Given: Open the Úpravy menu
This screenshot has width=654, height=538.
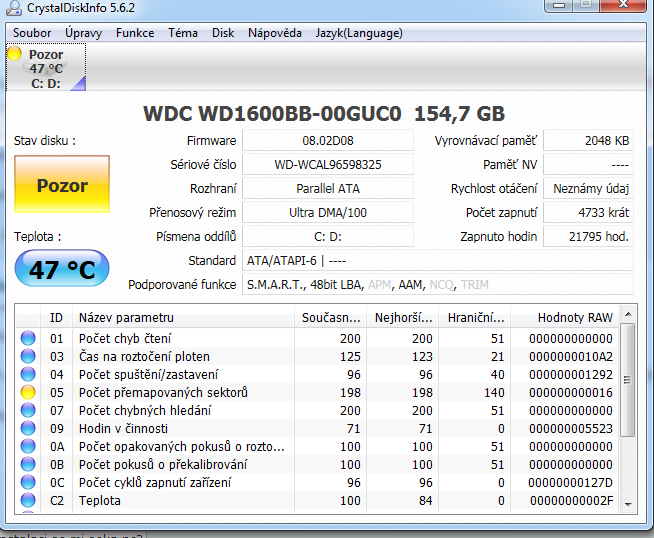Looking at the screenshot, I should click(x=83, y=33).
